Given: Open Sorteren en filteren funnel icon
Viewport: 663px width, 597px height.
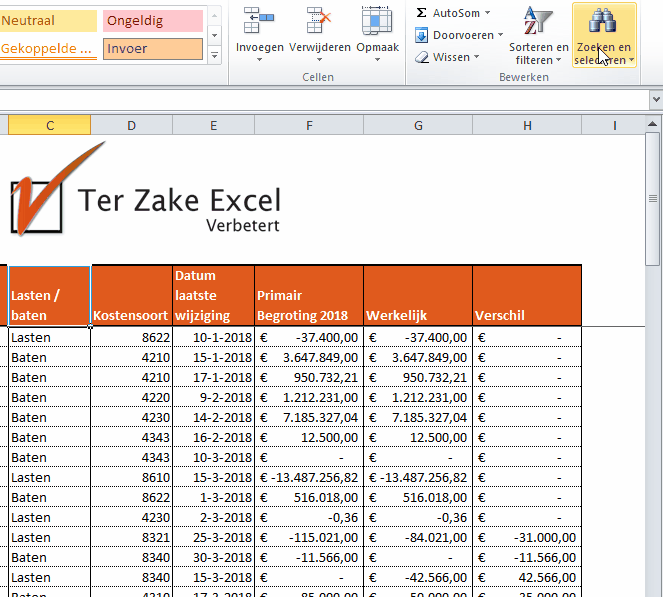Looking at the screenshot, I should click(x=538, y=20).
